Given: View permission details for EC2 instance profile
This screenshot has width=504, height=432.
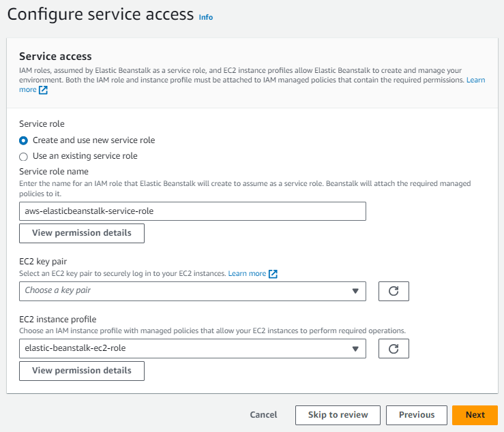Looking at the screenshot, I should 82,371.
